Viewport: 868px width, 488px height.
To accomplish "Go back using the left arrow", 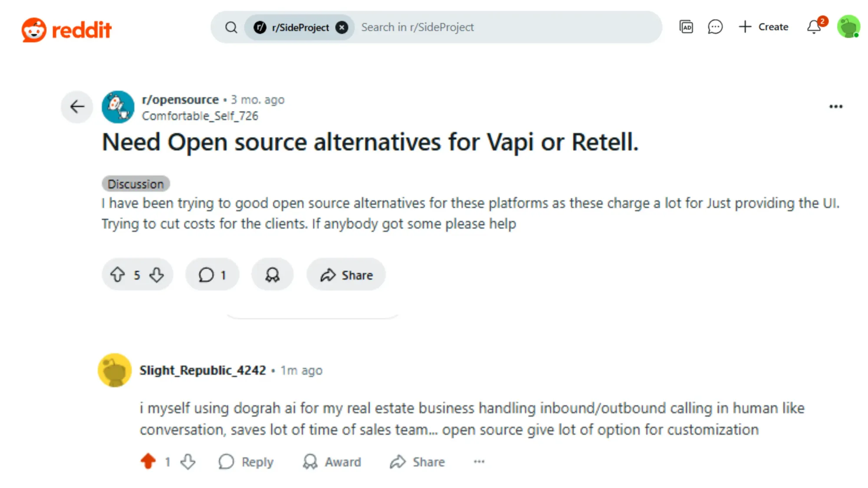I will 76,107.
